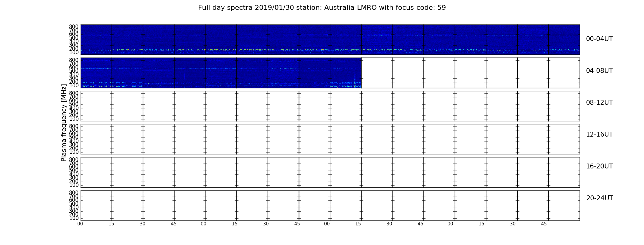Click the 12-16UT row label
The width and height of the screenshot is (644, 245).
599,134
